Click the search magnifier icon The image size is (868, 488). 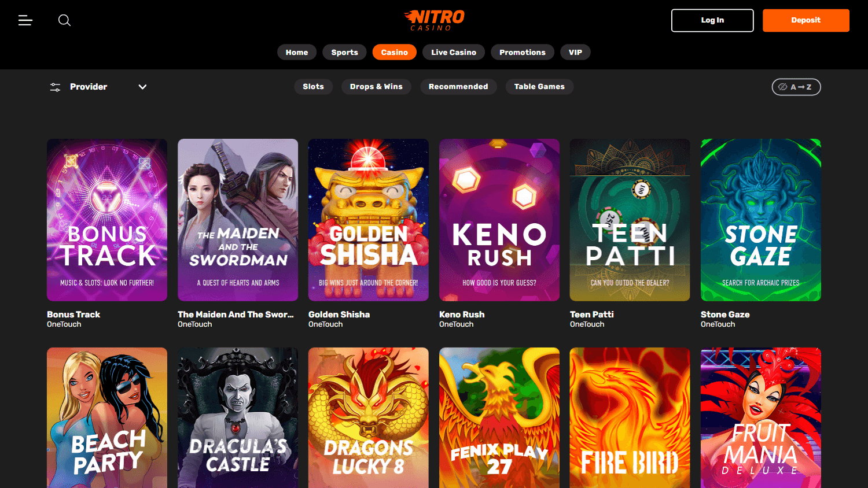[64, 20]
